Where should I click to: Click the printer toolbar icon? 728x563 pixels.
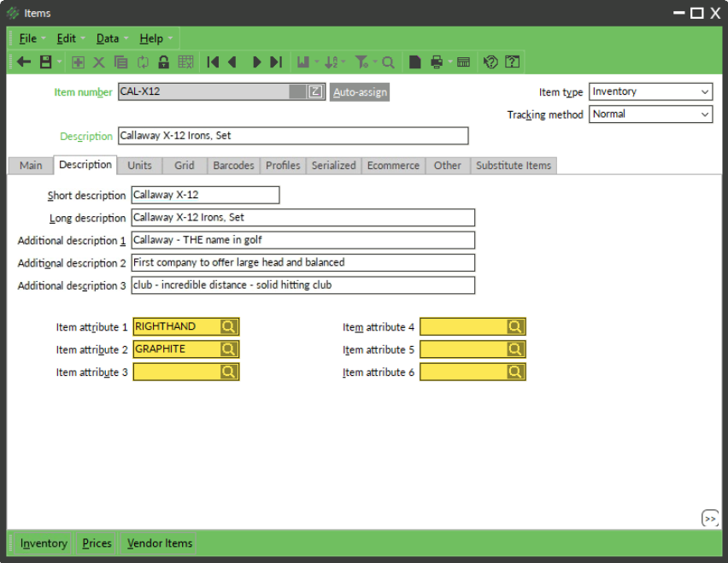pos(437,62)
